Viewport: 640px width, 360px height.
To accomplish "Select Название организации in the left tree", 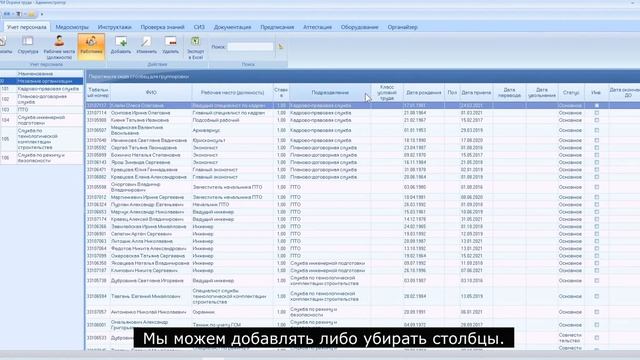I will [42, 81].
